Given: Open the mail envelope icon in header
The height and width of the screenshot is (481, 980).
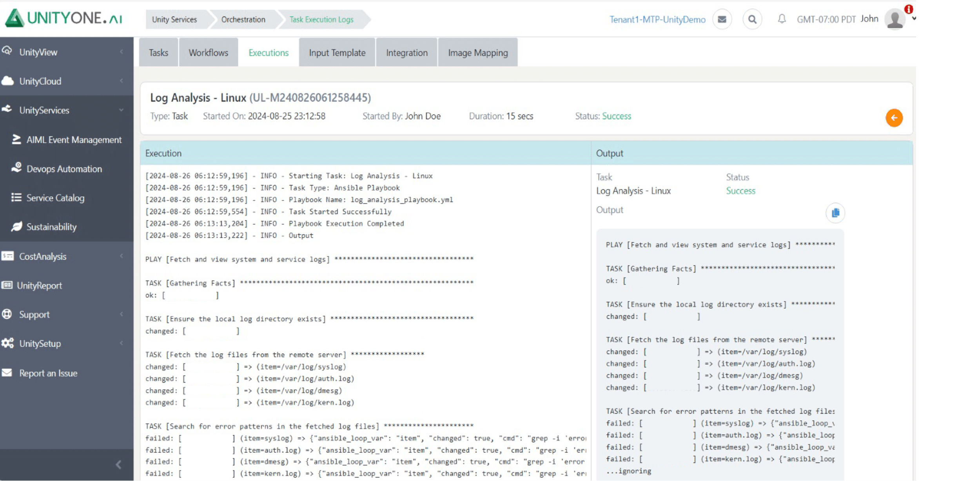Looking at the screenshot, I should point(722,19).
